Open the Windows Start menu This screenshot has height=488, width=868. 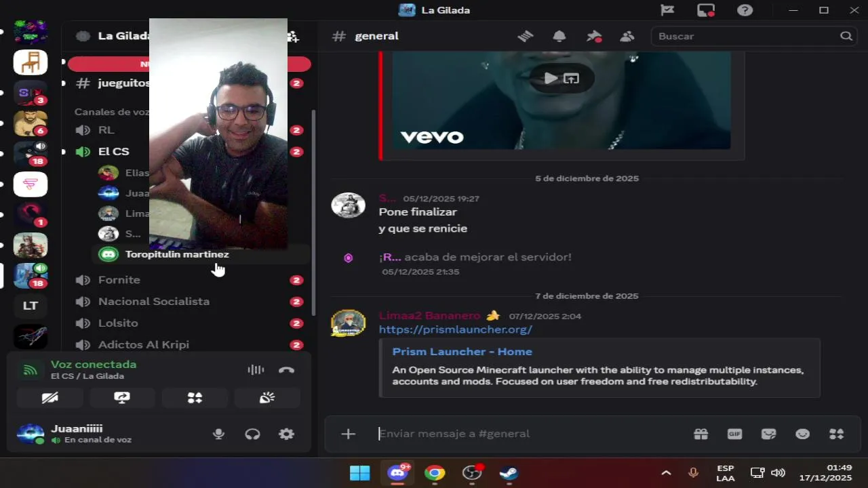(359, 473)
